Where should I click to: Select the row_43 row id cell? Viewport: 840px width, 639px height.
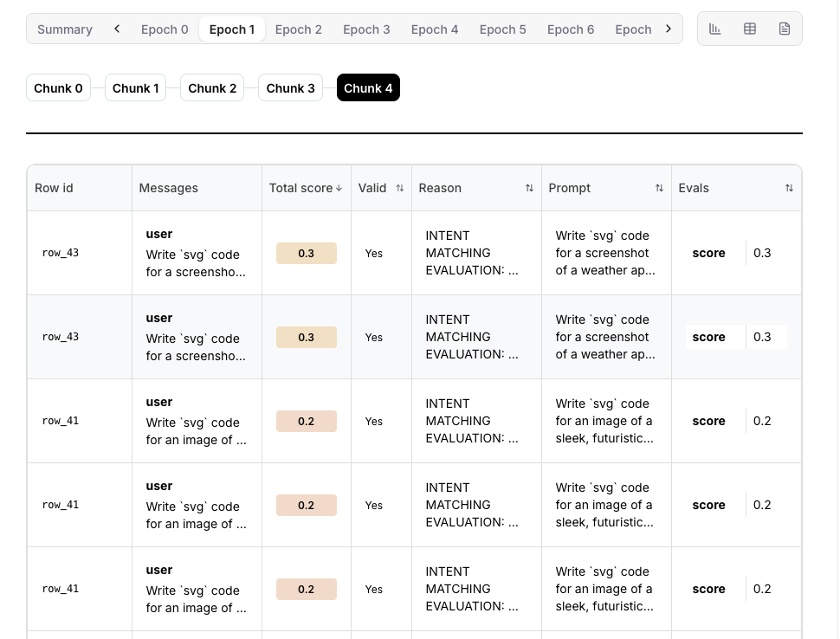tap(60, 254)
